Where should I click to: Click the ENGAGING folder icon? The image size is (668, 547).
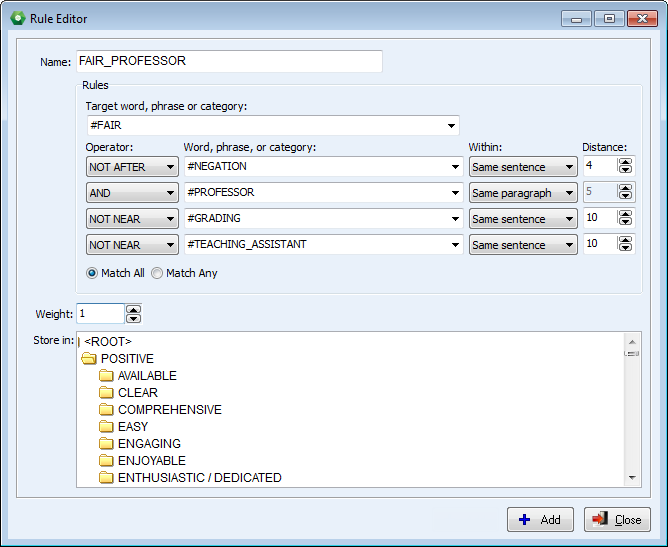107,444
